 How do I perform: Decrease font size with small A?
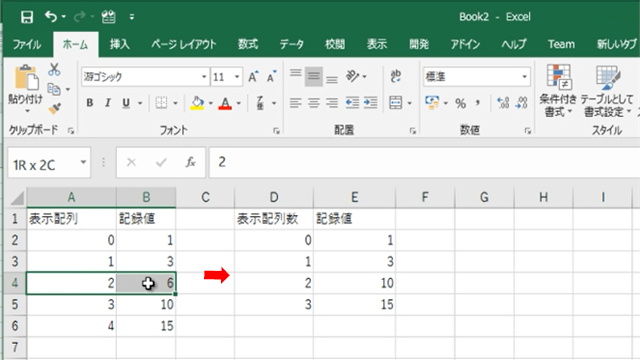pos(271,77)
